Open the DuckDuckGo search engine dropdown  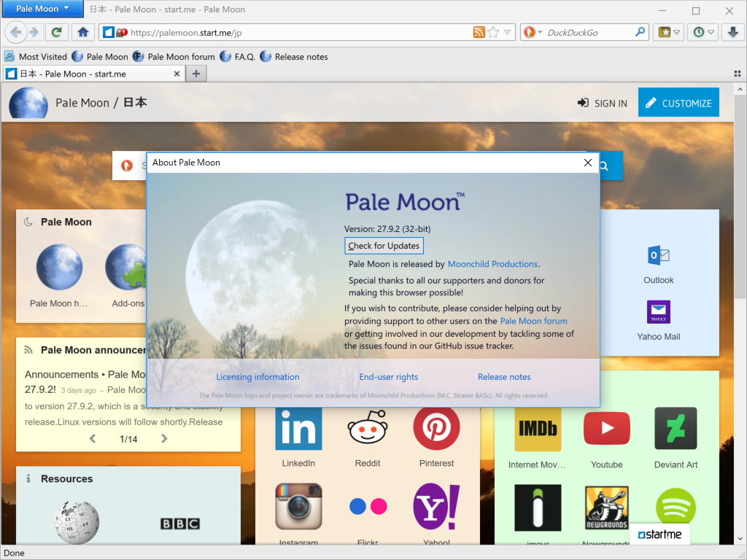[x=530, y=32]
